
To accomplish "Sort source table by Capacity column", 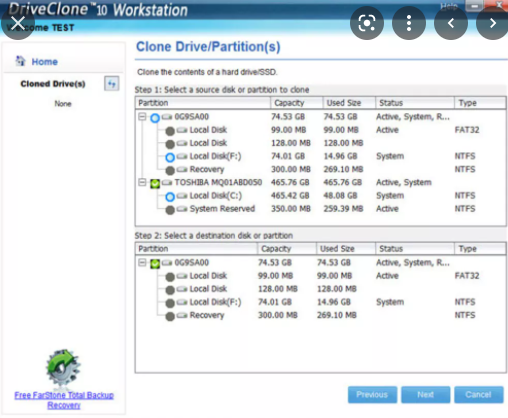I will pyautogui.click(x=296, y=103).
